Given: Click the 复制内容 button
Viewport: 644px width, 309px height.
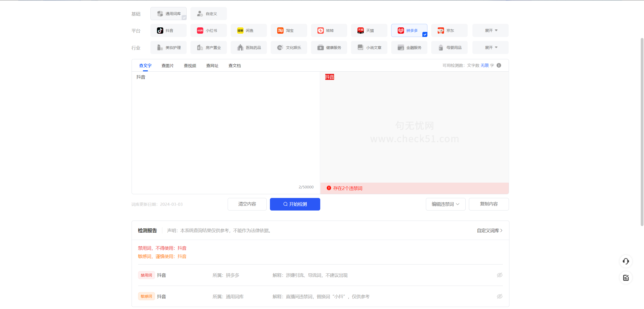Looking at the screenshot, I should [x=489, y=204].
